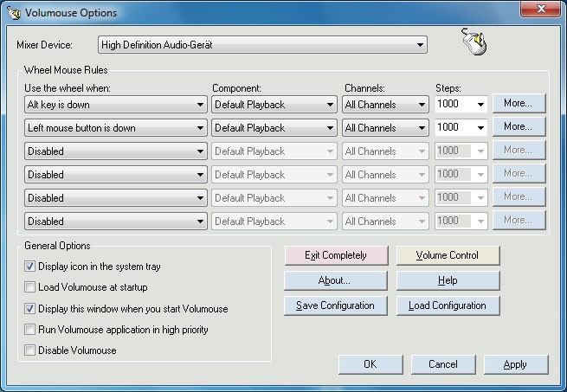Click the 'Wheel Mouse Rules' group label
This screenshot has width=567, height=392.
point(66,70)
